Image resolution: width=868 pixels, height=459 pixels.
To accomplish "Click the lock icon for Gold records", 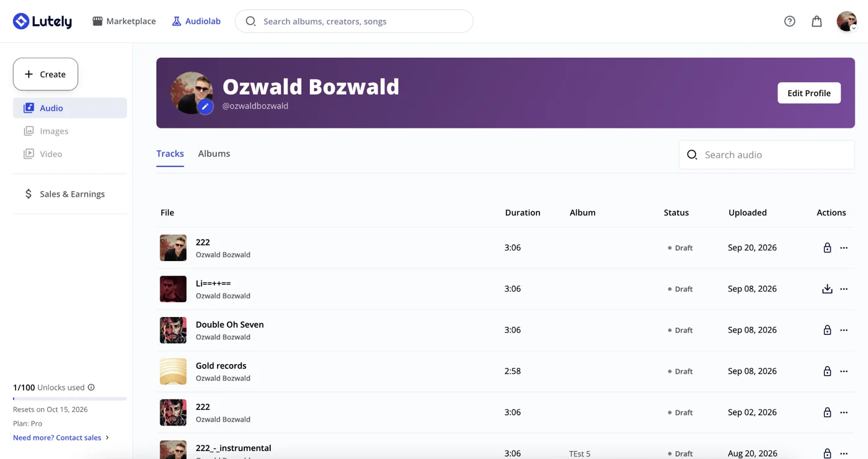I will point(827,371).
